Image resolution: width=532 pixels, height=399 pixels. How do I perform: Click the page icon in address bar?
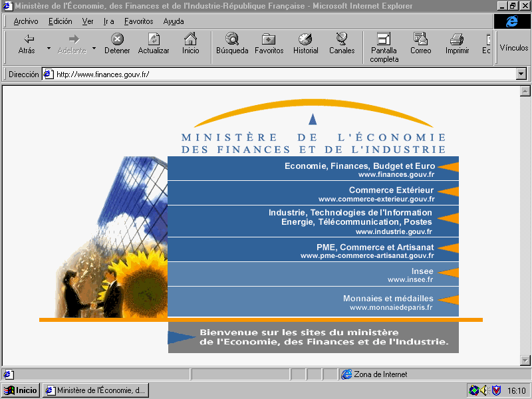[x=49, y=74]
